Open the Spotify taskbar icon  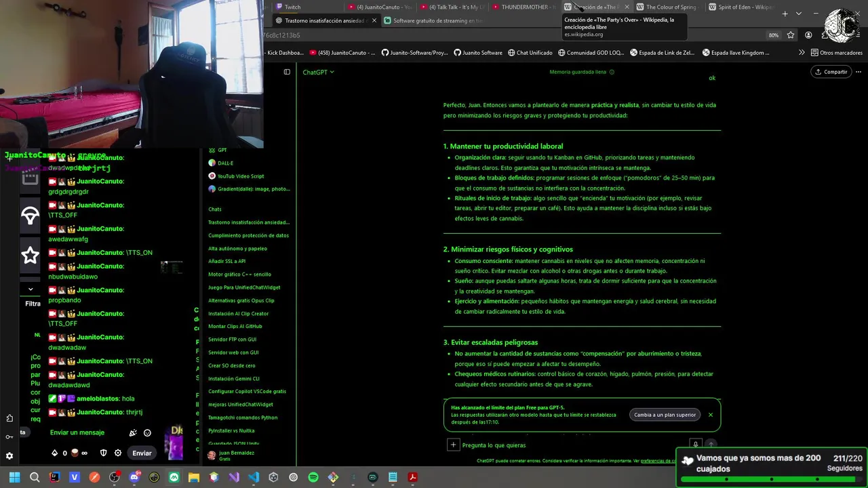tap(313, 477)
